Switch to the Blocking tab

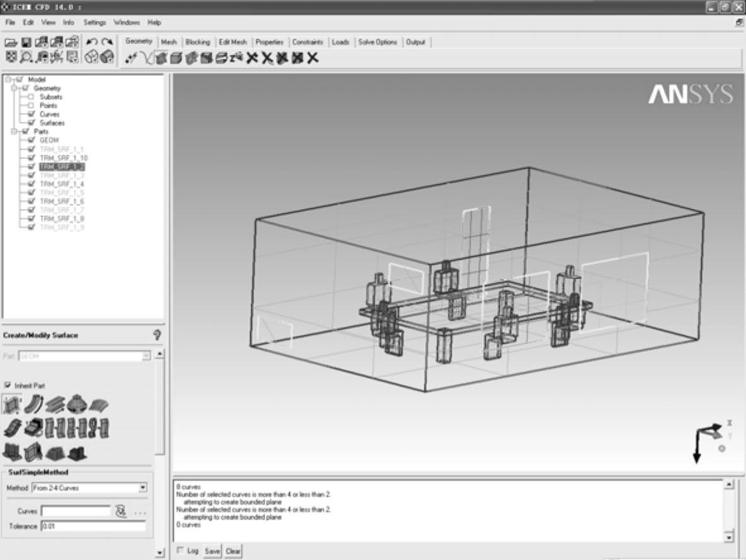[x=197, y=42]
